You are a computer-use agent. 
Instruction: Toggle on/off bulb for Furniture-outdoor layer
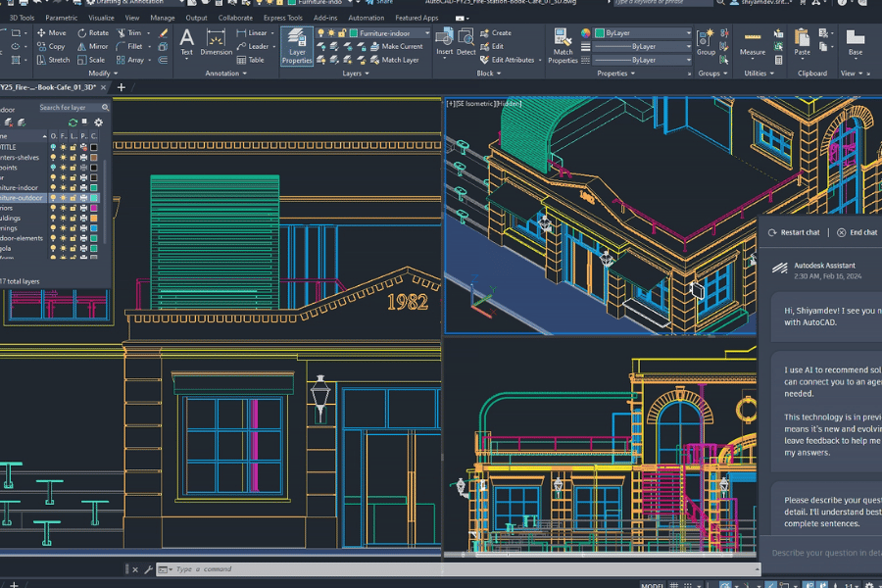click(x=54, y=198)
